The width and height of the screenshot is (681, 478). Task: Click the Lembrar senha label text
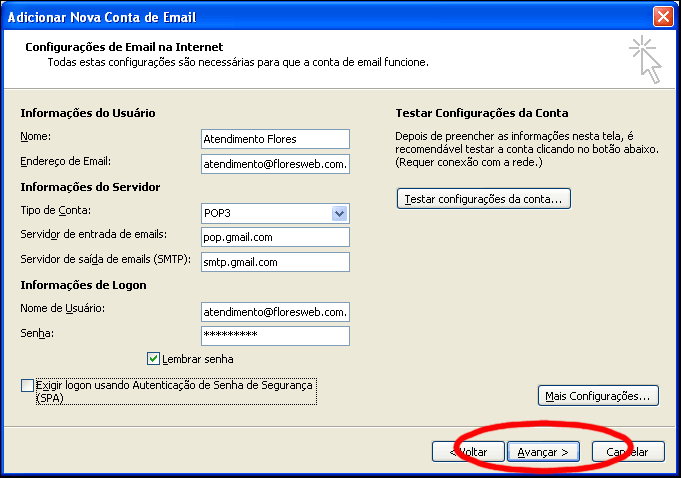point(198,359)
